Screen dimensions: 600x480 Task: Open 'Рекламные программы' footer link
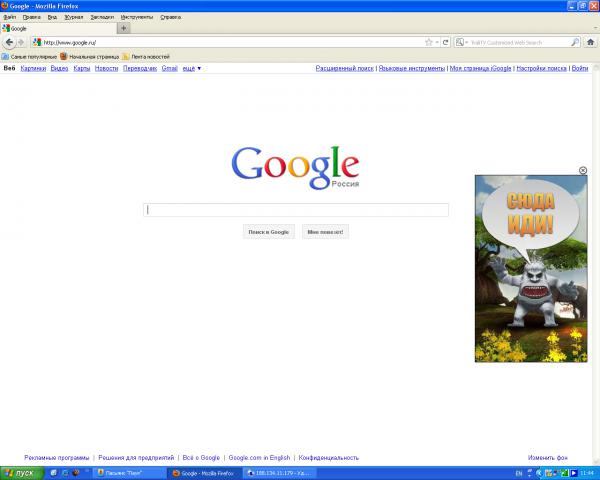coord(57,458)
